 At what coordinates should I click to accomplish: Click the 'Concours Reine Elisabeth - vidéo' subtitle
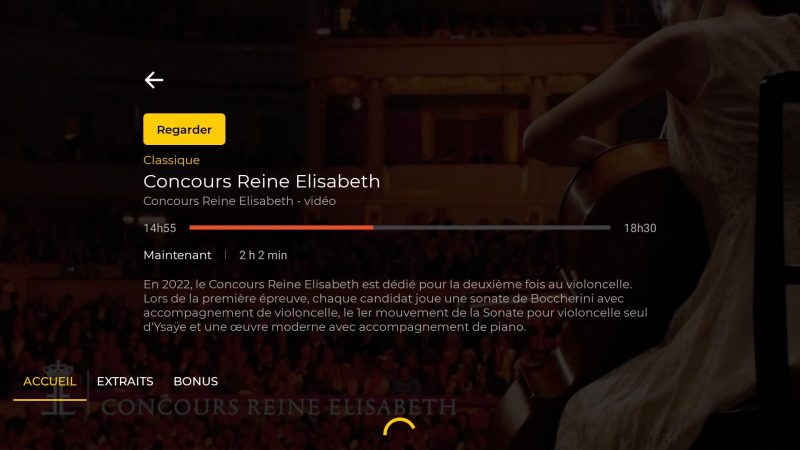point(239,201)
